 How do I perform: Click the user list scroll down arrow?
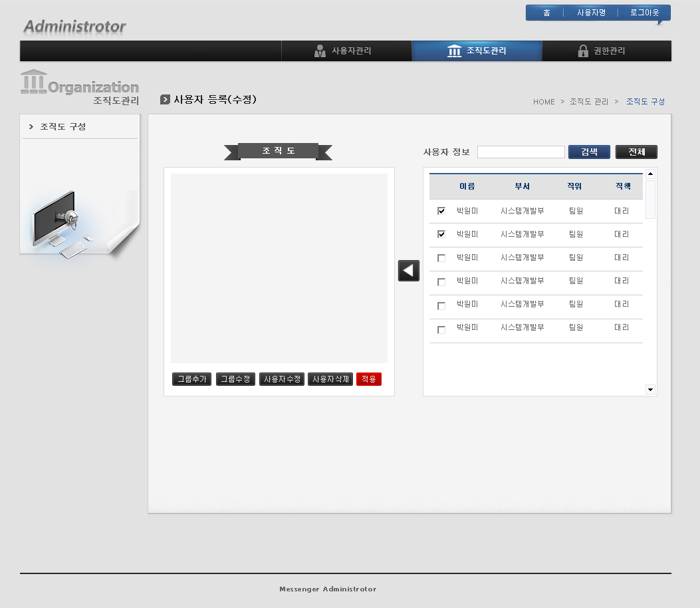pyautogui.click(x=650, y=390)
